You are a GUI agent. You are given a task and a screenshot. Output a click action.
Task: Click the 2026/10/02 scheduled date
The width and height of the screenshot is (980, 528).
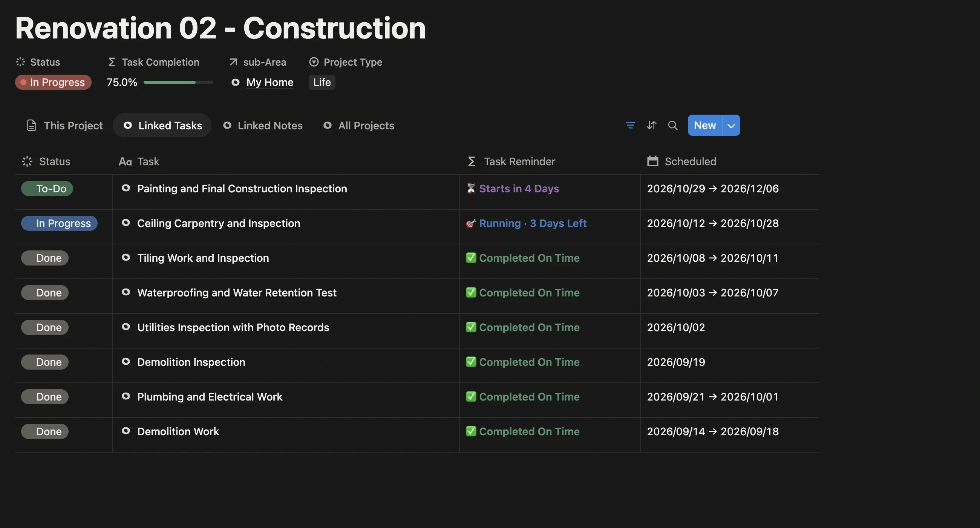pos(676,327)
